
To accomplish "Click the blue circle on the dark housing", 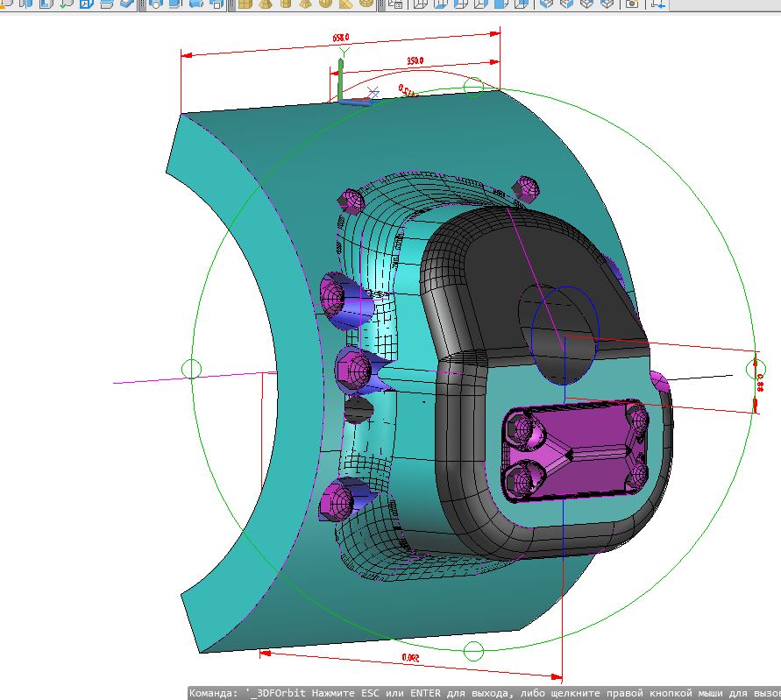I will point(564,335).
